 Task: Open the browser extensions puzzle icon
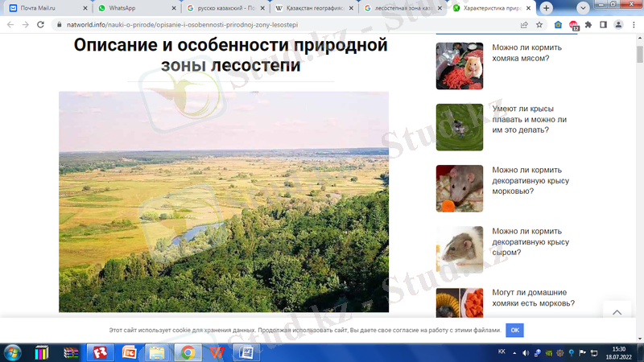588,25
